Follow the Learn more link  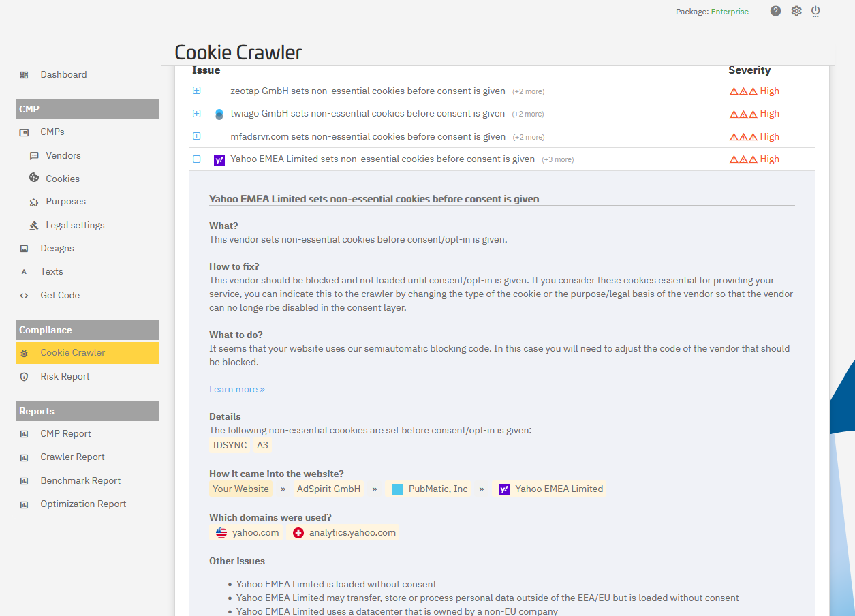pyautogui.click(x=237, y=389)
